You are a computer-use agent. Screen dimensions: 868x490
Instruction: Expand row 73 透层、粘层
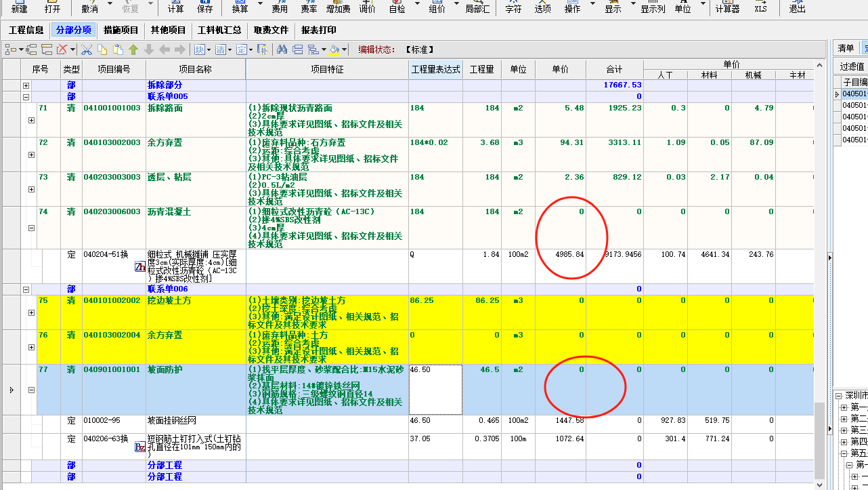(31, 189)
